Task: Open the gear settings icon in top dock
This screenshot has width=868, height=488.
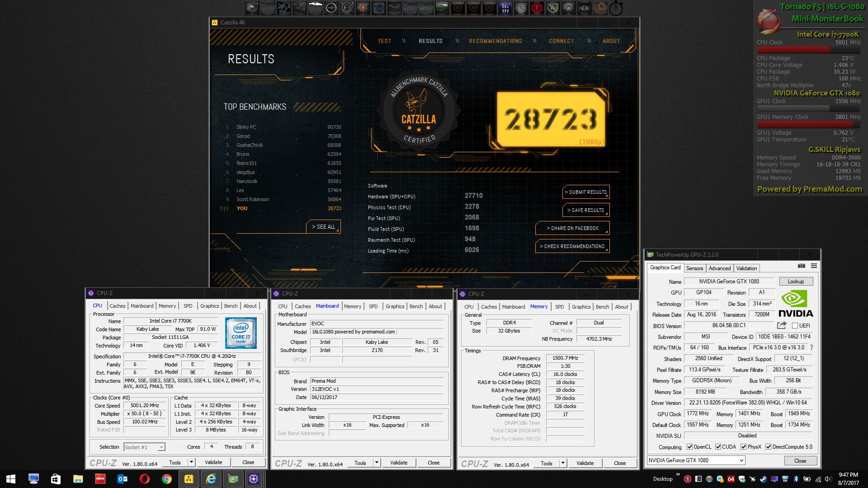Action: pos(568,8)
